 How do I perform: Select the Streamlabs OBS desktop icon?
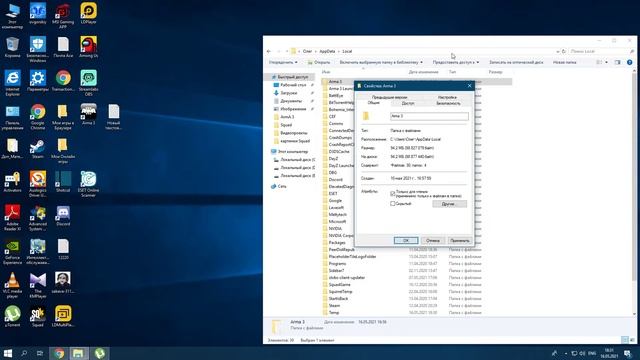pos(89,83)
